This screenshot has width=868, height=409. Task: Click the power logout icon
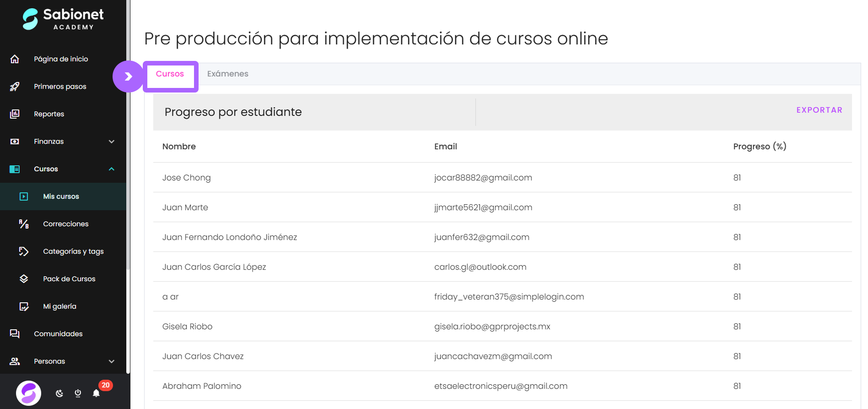(78, 393)
